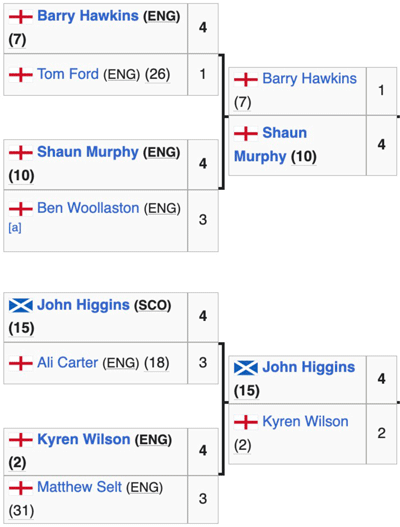This screenshot has height=527, width=400.
Task: Click Scotland flag beside John Higgins (SCO)
Action: point(21,306)
